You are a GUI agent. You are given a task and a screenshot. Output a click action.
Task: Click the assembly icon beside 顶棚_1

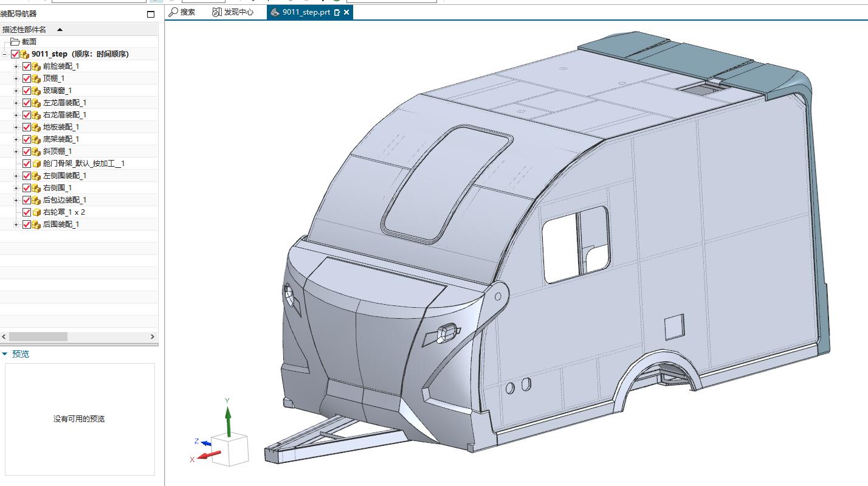tap(36, 78)
